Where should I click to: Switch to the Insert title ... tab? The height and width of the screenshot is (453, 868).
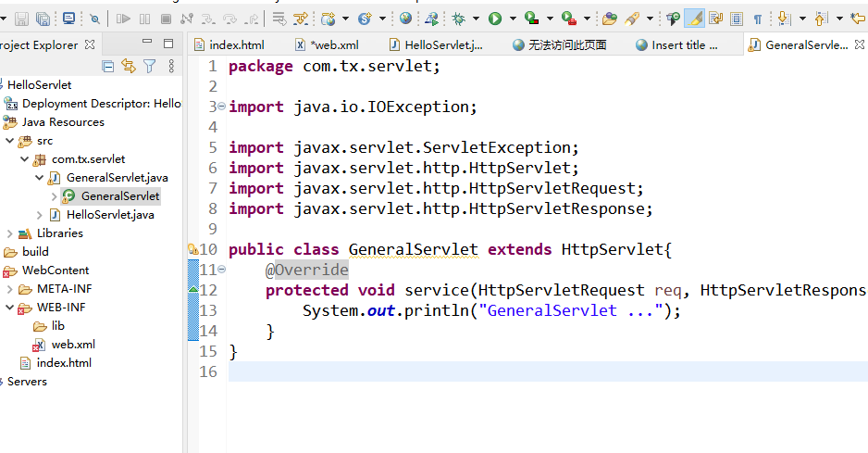[677, 44]
